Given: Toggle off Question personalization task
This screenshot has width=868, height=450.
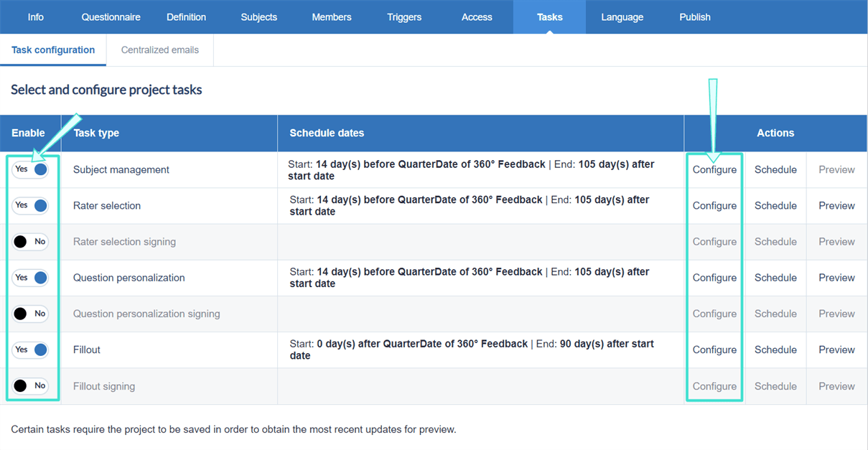Looking at the screenshot, I should pos(30,278).
